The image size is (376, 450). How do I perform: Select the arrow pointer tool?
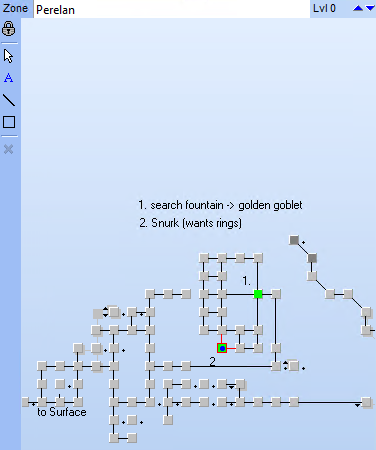(x=9, y=56)
